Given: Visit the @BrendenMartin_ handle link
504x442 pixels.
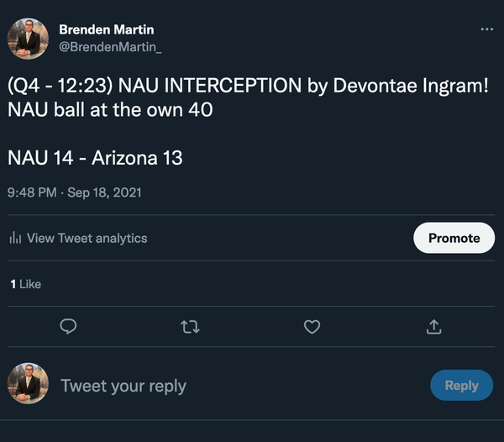Looking at the screenshot, I should click(109, 47).
